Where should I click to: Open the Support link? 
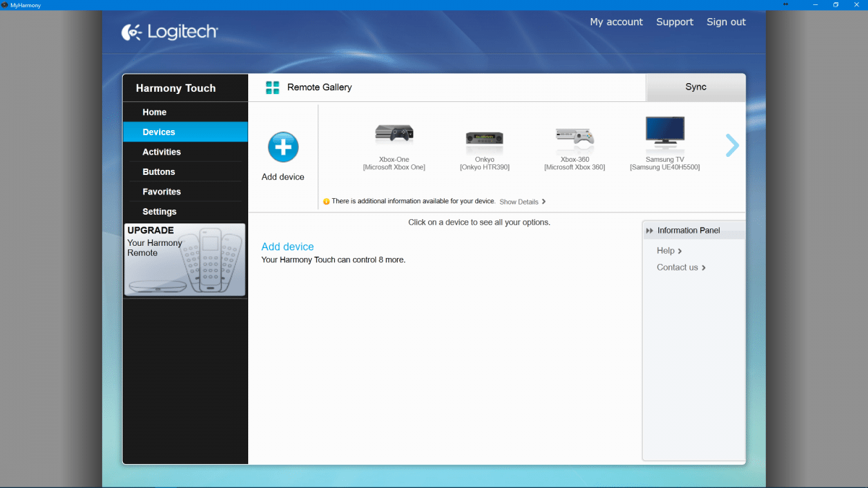(675, 22)
